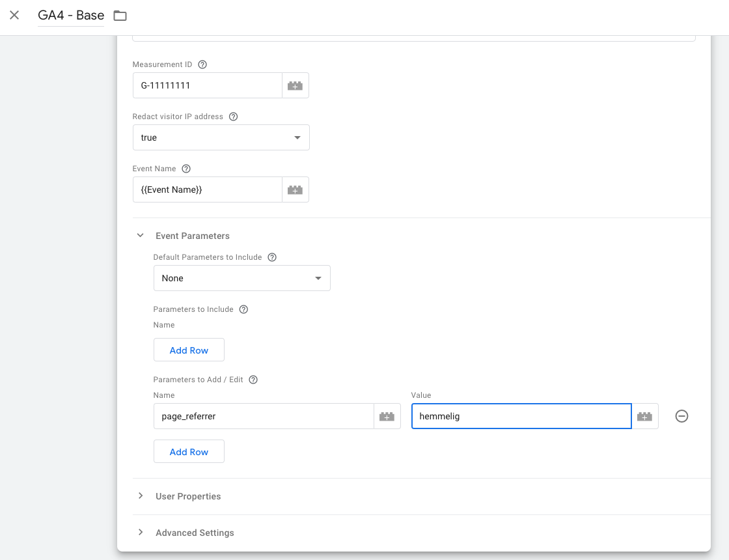Open help for Parameters to Add / Edit
The image size is (729, 560).
pos(253,380)
